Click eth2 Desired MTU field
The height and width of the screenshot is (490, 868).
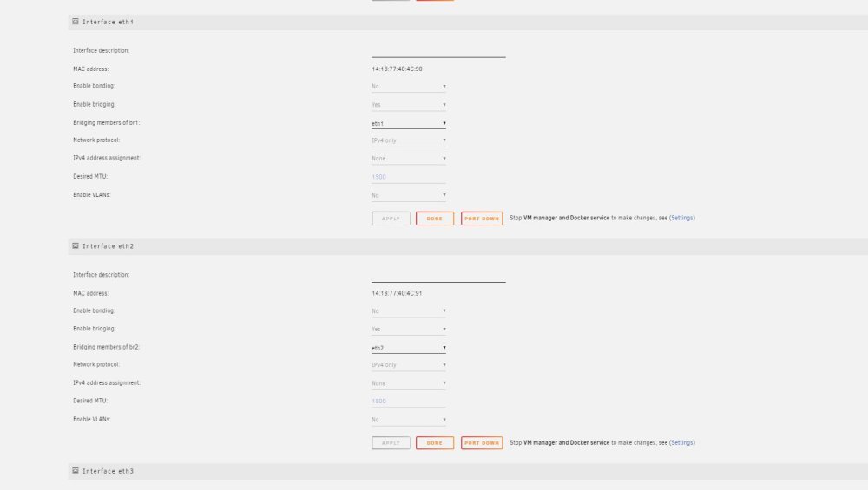(409, 401)
